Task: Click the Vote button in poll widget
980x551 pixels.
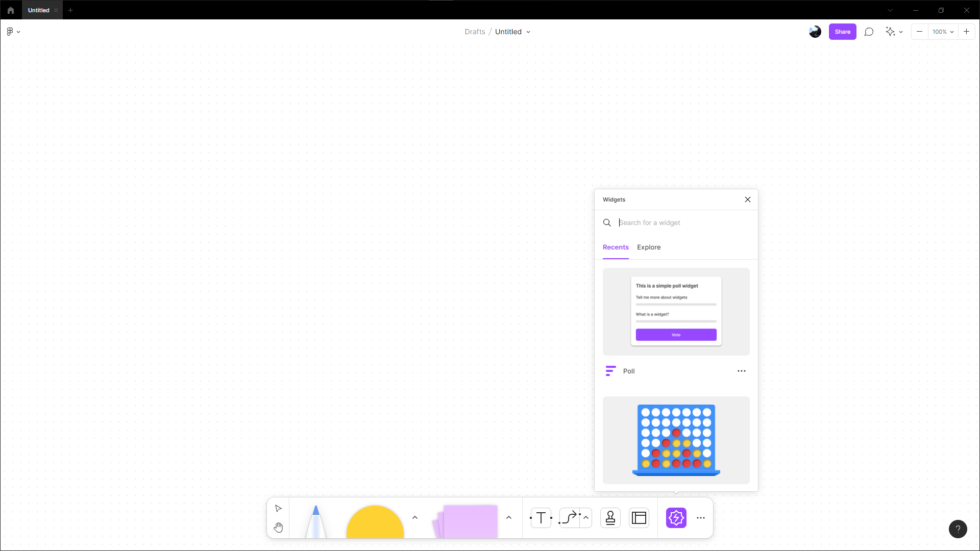Action: [676, 334]
